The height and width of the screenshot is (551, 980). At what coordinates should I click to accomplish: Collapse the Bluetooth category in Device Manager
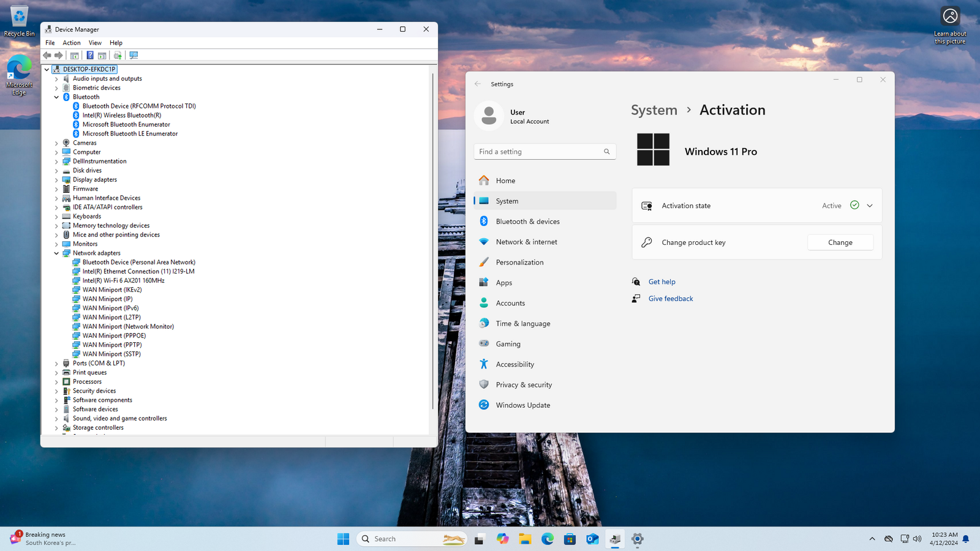click(56, 97)
